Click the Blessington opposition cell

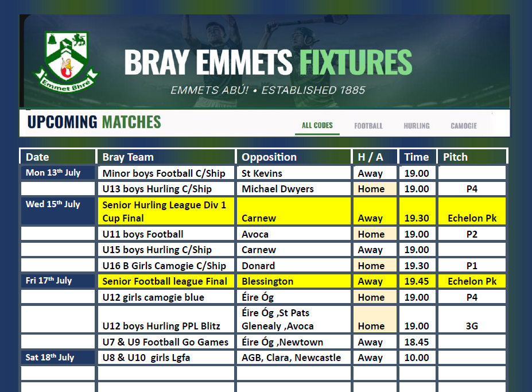[x=293, y=281]
